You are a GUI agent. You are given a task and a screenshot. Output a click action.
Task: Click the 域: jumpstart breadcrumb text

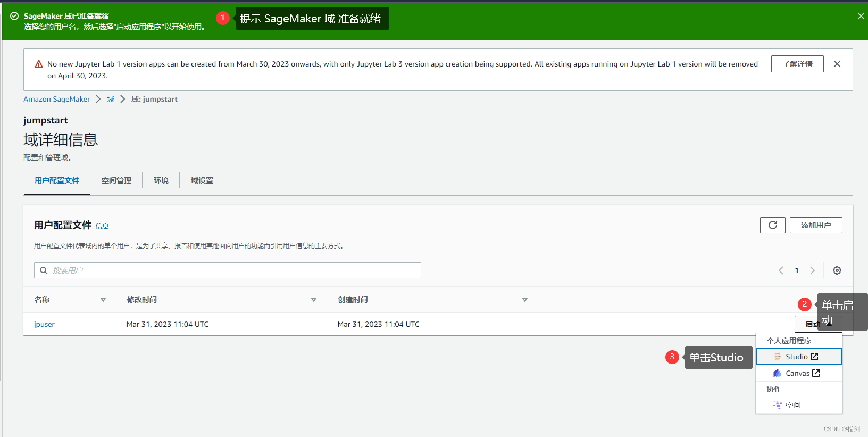154,99
